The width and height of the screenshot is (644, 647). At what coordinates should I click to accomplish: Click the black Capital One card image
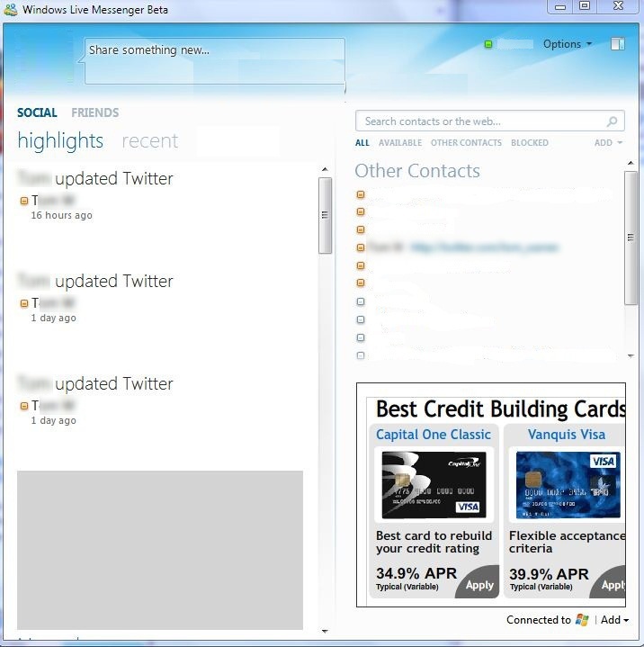[434, 485]
